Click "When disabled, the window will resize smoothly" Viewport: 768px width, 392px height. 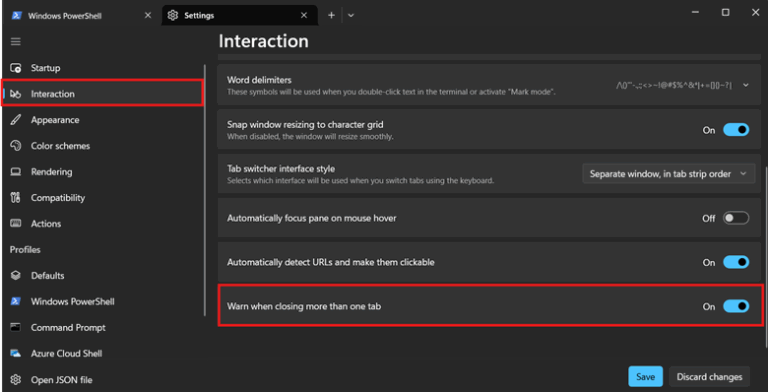click(x=310, y=137)
